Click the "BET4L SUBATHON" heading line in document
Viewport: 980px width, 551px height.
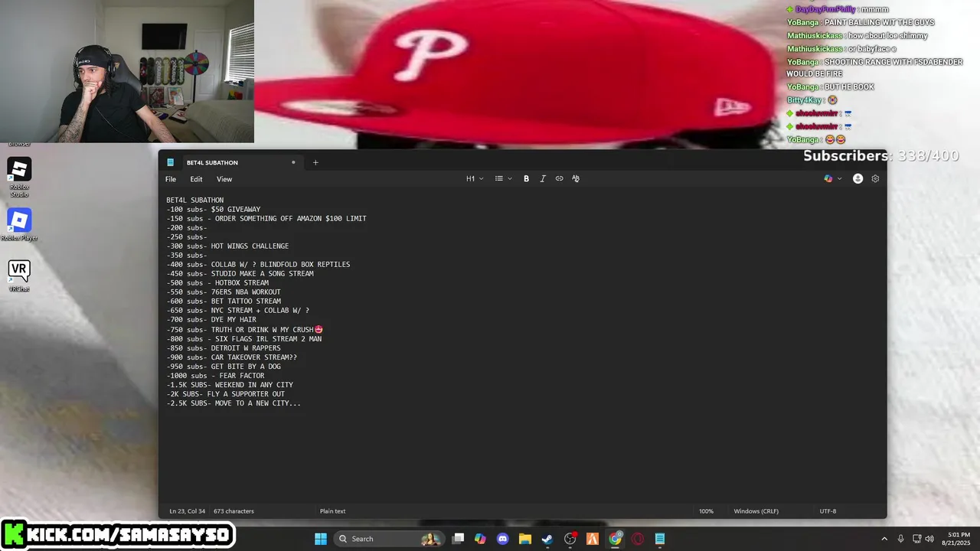[195, 201]
